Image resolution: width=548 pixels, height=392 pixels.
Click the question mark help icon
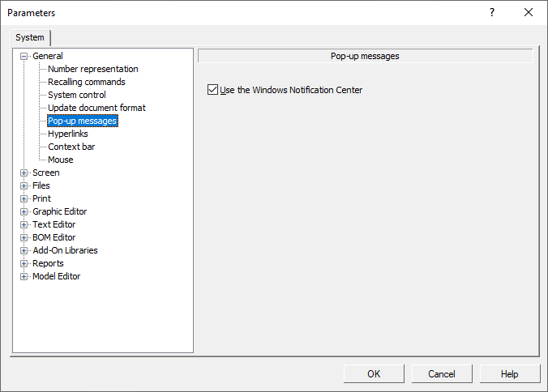491,12
